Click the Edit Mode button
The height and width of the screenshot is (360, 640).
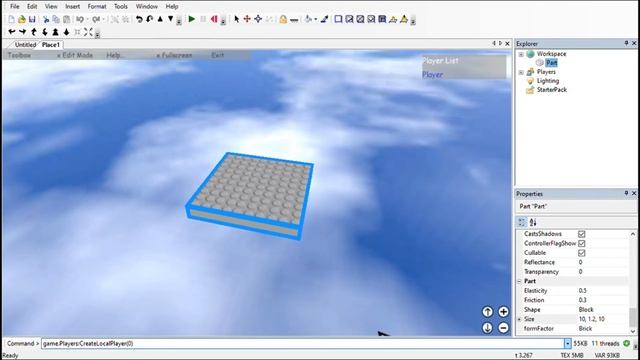75,55
